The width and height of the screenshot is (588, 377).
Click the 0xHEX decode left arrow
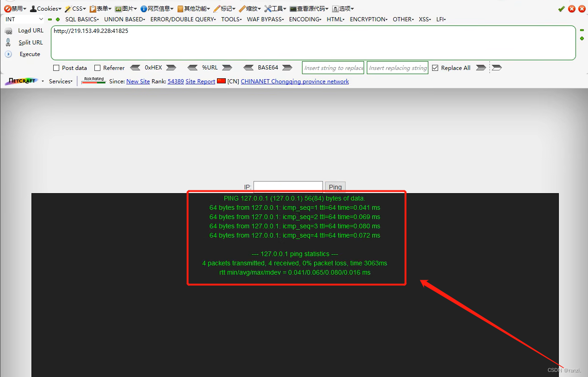point(135,68)
